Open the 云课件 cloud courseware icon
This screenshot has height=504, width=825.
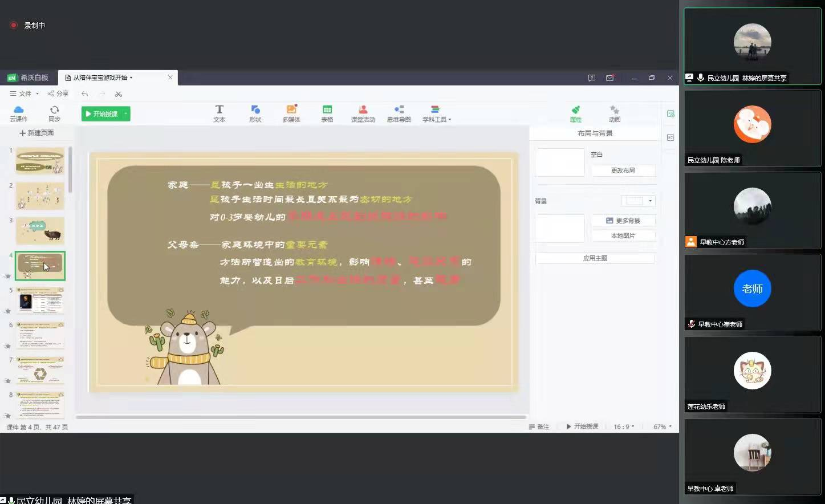18,113
